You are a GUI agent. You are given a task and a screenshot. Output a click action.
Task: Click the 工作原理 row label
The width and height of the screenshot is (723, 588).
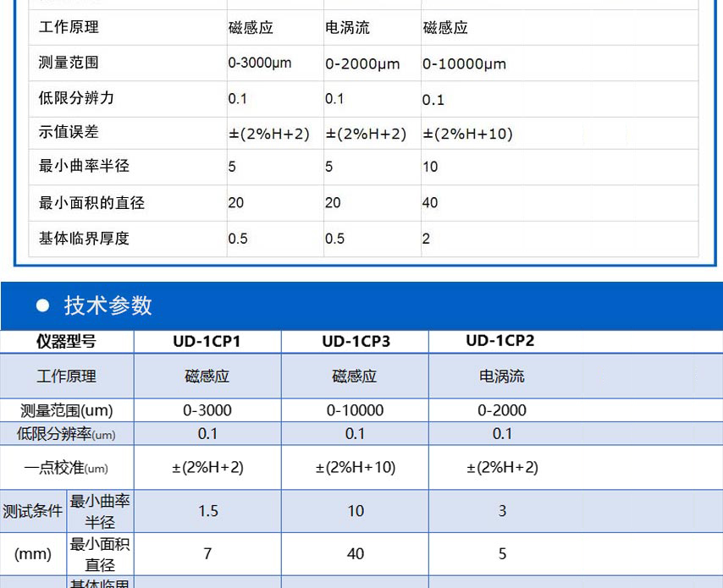click(67, 375)
